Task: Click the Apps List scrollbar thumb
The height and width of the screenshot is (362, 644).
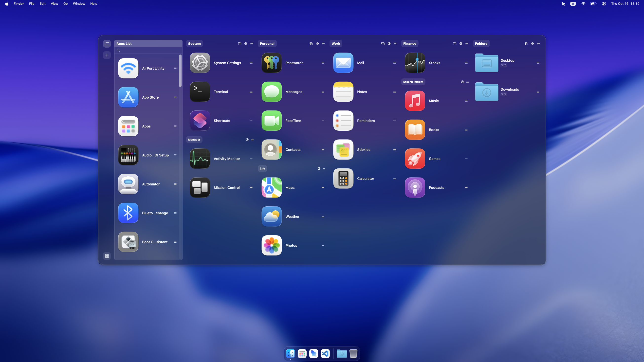Action: [180, 71]
